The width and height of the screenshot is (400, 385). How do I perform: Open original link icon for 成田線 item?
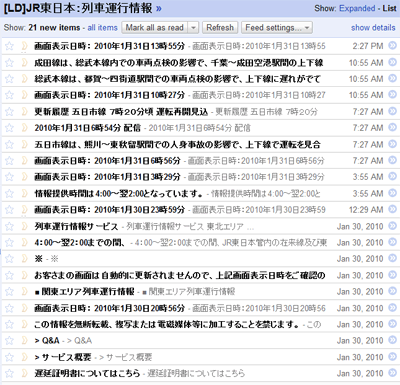(x=393, y=61)
